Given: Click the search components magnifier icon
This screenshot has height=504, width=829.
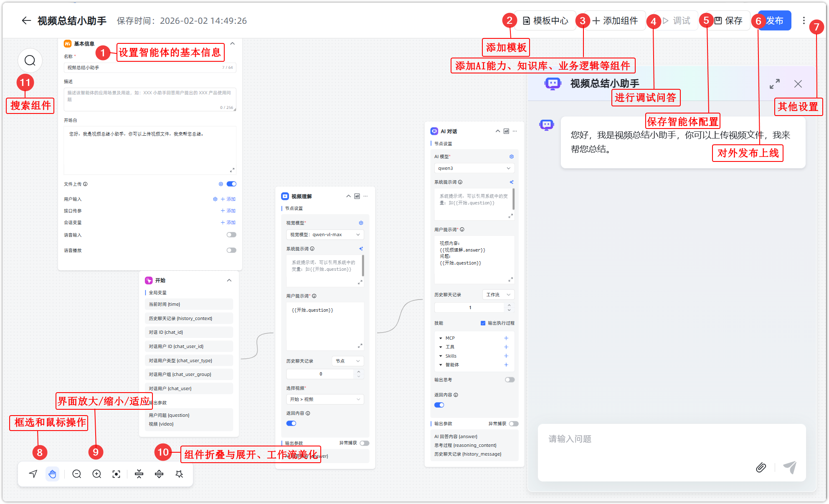Looking at the screenshot, I should 30,61.
